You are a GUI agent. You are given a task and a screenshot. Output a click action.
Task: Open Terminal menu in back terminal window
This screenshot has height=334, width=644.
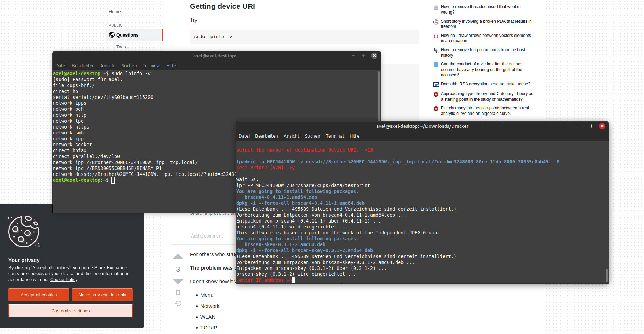[x=151, y=66]
